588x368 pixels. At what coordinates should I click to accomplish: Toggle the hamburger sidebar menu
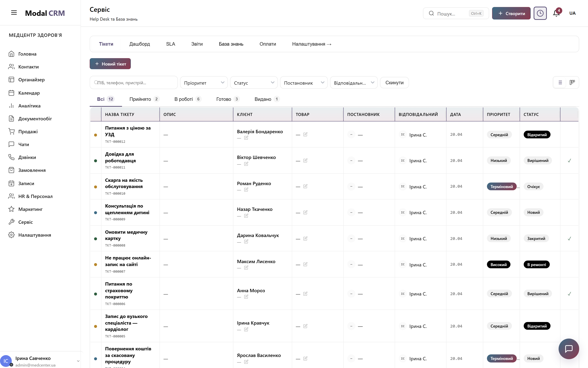14,13
